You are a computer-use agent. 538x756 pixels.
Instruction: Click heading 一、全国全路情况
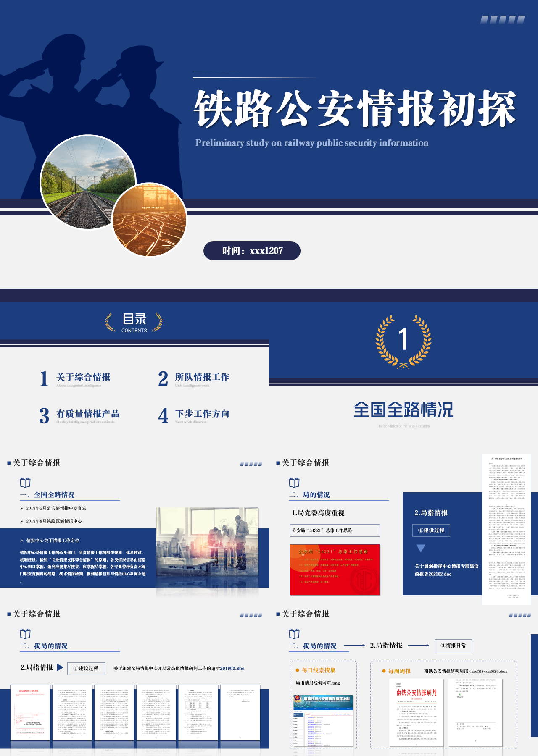[x=47, y=495]
